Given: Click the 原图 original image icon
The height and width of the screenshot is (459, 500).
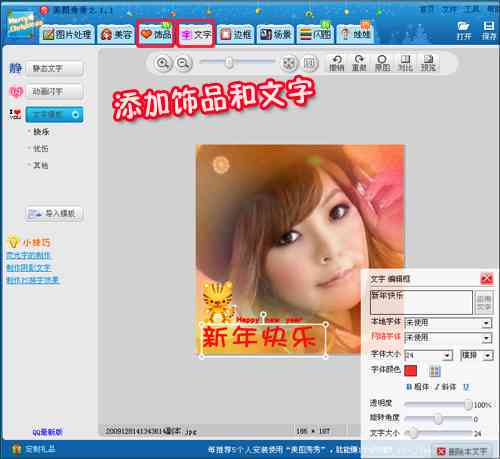Looking at the screenshot, I should tap(382, 63).
